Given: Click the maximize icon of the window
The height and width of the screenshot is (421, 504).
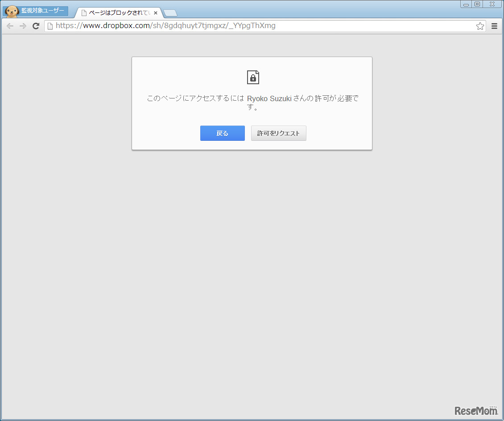Looking at the screenshot, I should (478, 4).
